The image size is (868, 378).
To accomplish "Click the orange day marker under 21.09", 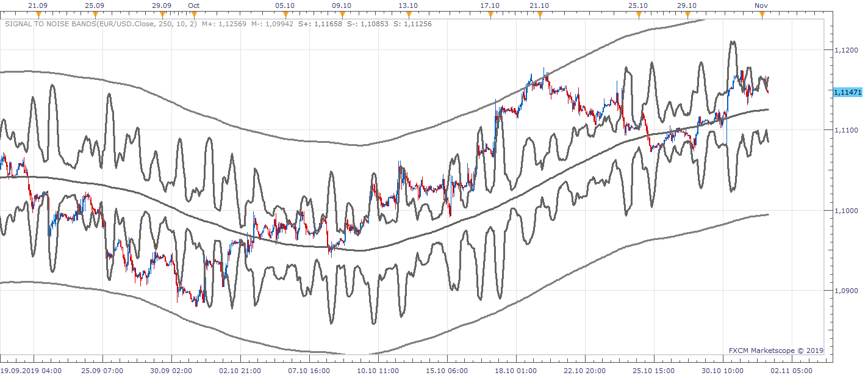I will click(x=39, y=14).
